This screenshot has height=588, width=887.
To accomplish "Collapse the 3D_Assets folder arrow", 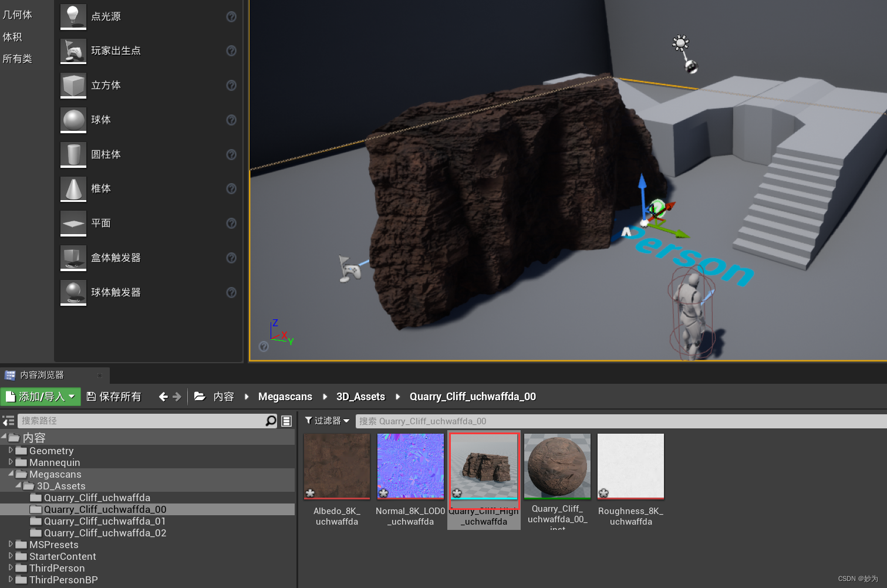I will point(18,485).
